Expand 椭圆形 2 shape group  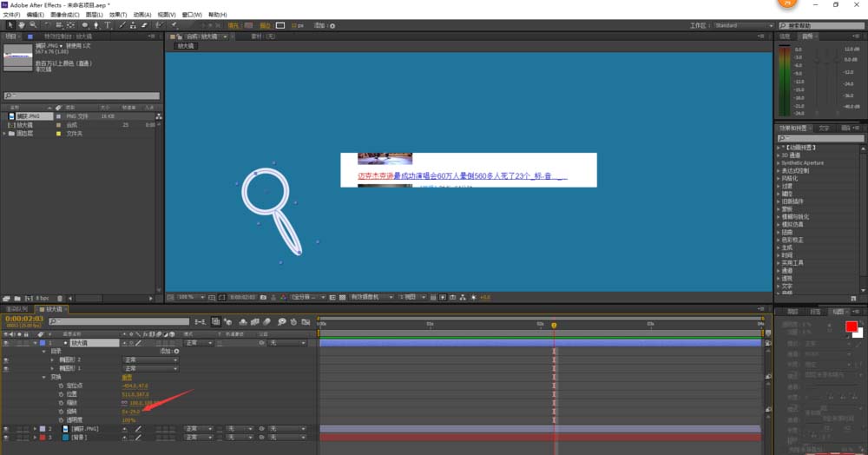tap(53, 359)
